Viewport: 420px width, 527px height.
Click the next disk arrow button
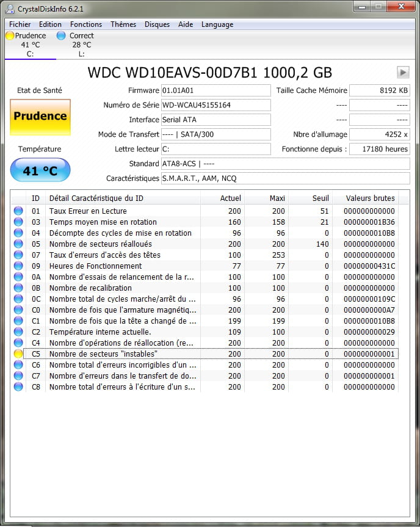pos(403,72)
